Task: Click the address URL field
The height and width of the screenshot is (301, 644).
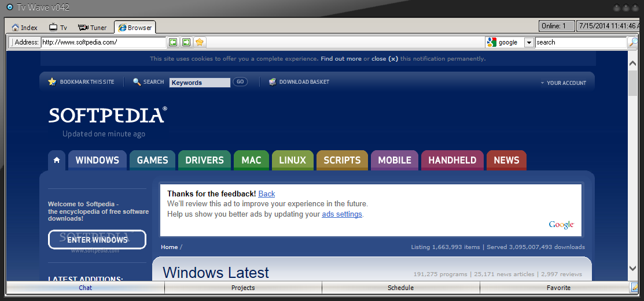Action: 104,42
